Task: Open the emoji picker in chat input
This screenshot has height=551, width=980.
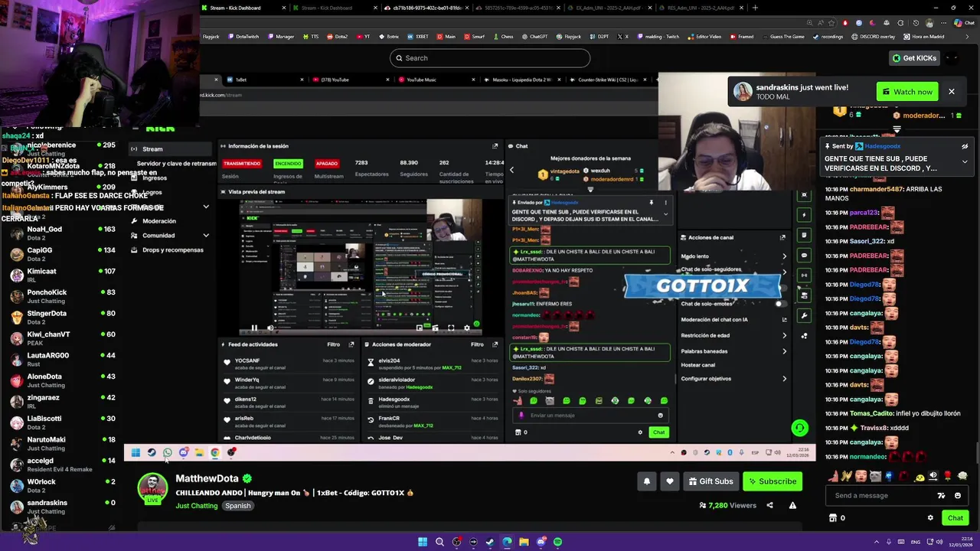Action: (957, 495)
